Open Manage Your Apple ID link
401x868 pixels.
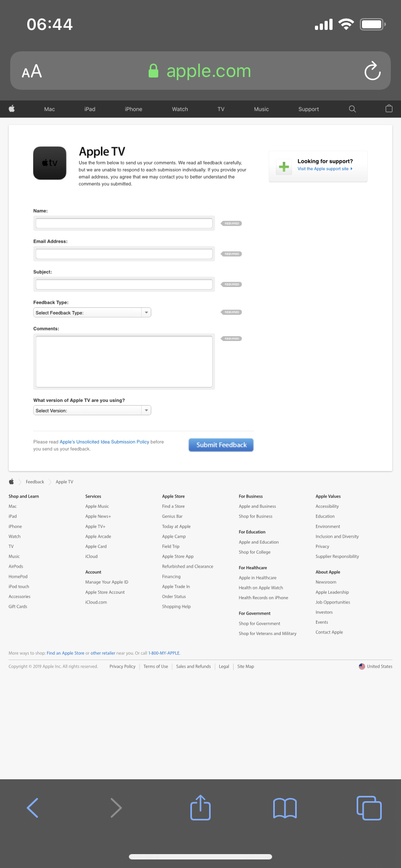click(x=106, y=582)
